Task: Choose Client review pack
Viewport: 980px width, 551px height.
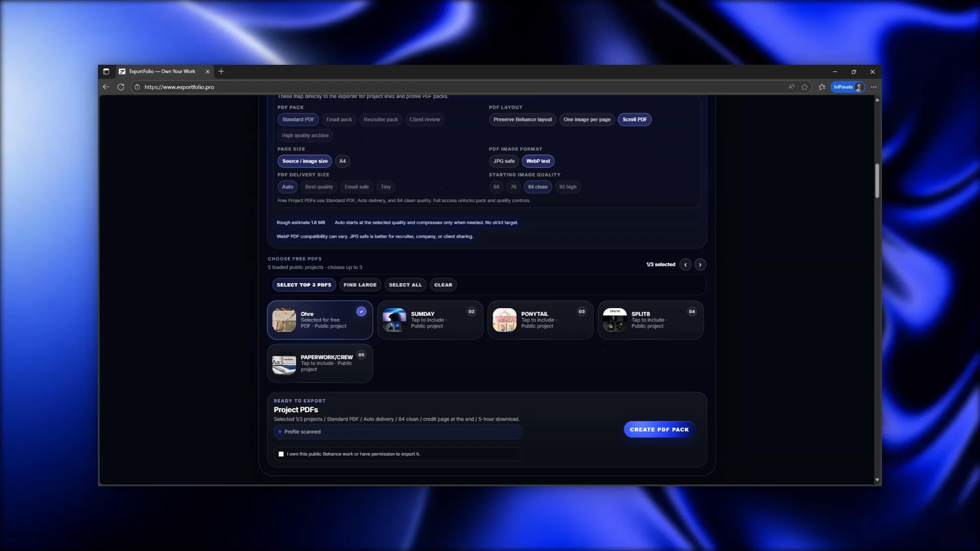Action: pos(425,120)
